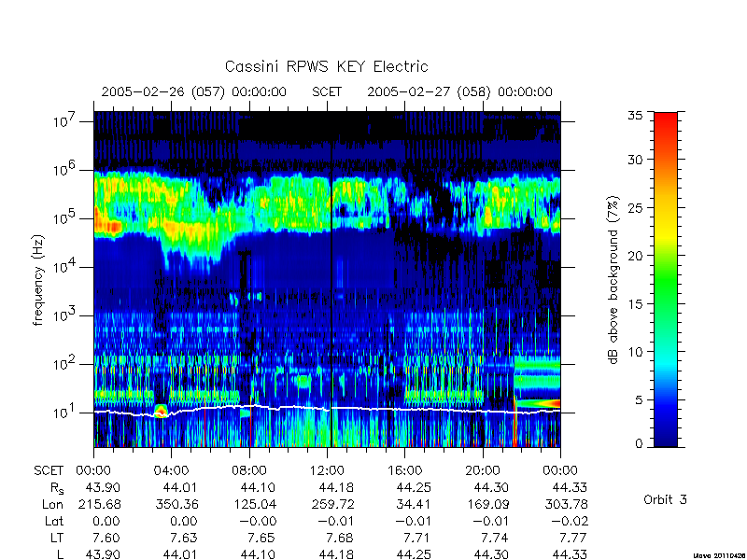
Task: Click the start date '2005-02-26 (057) 00:00:00'
Action: point(194,91)
